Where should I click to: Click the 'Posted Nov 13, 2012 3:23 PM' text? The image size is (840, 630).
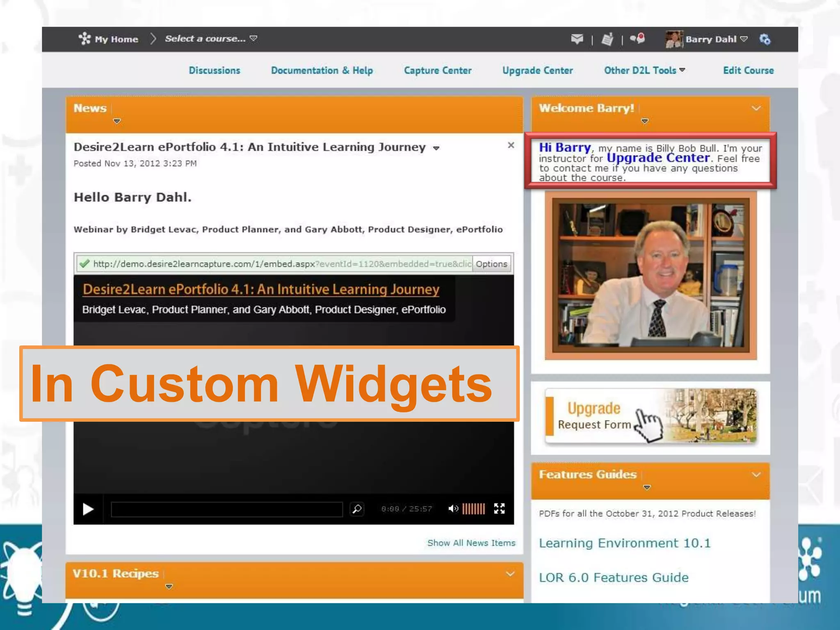[x=135, y=163]
